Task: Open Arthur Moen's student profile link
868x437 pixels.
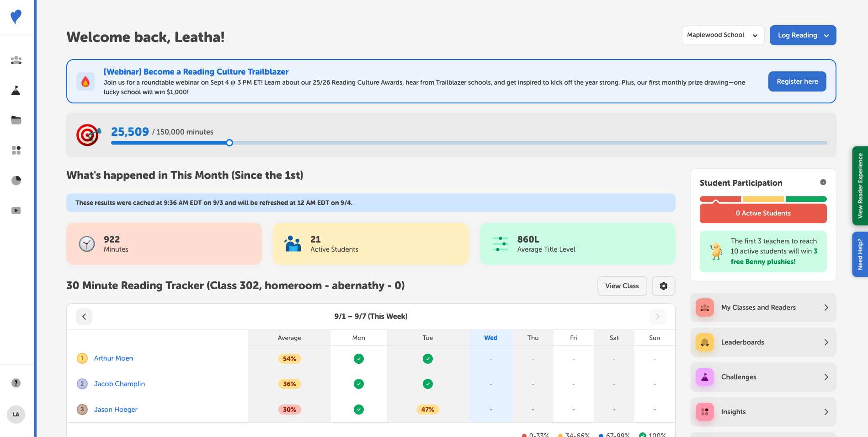Action: 113,358
